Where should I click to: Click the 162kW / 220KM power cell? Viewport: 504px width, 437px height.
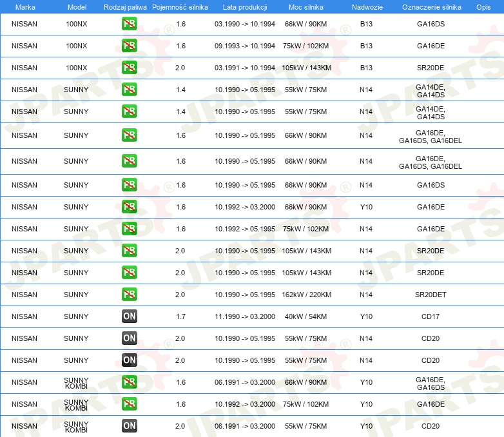tap(306, 295)
